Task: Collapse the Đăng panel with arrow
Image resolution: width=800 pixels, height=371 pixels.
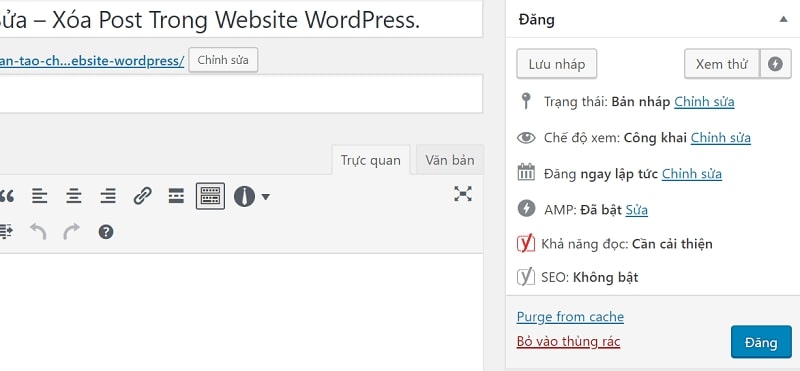Action: (x=783, y=19)
